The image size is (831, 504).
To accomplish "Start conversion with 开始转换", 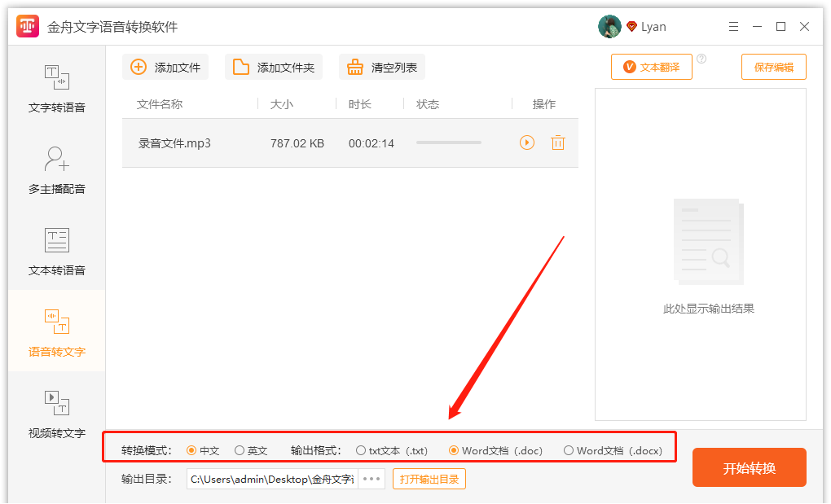I will 749,467.
